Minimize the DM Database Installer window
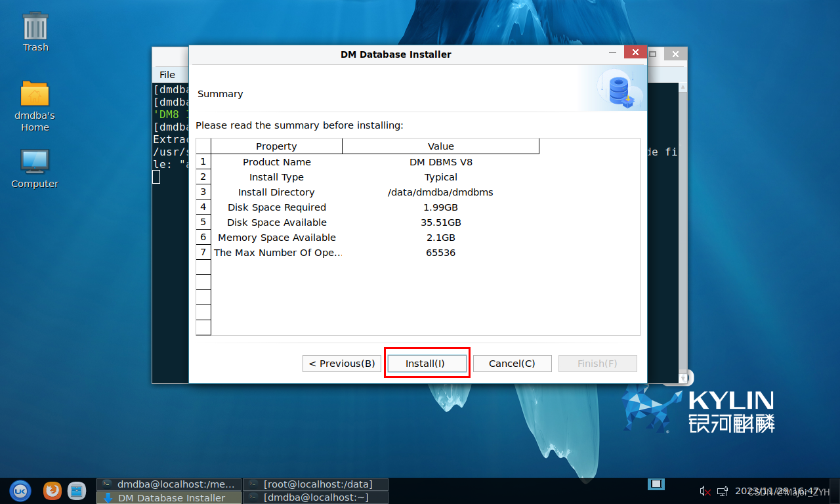The image size is (840, 504). point(612,54)
